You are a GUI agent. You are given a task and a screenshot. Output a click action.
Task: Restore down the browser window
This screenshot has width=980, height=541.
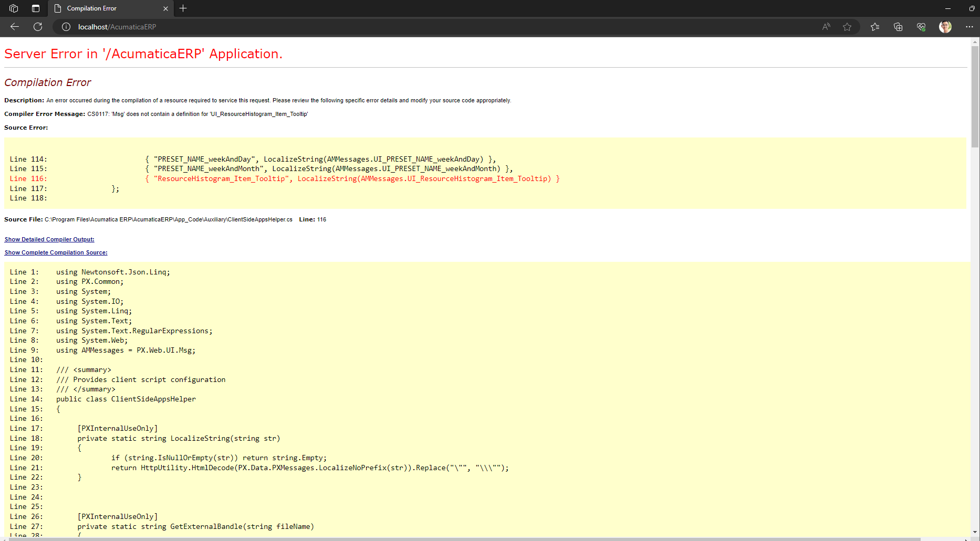(x=972, y=8)
